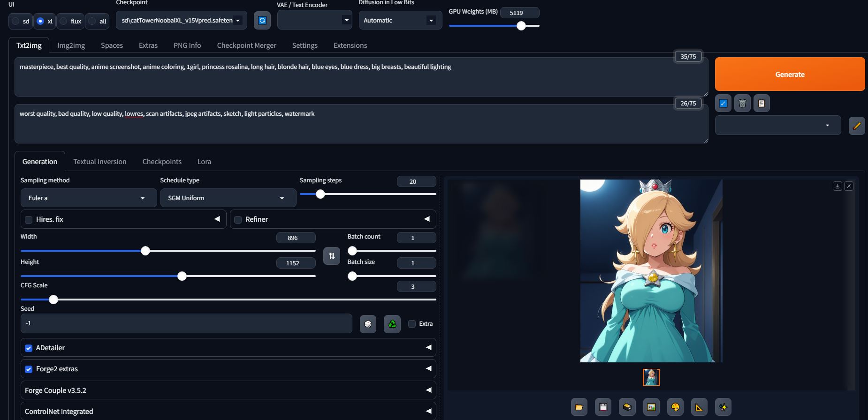Screen dimensions: 868x420
Task: Expand the ADetailer section arrow
Action: (428, 347)
